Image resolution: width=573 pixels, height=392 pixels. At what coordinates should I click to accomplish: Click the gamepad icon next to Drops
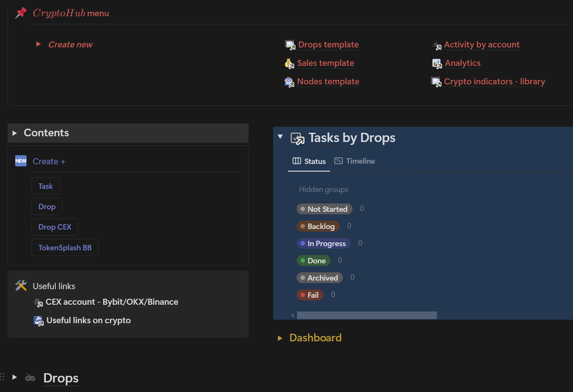tap(30, 378)
